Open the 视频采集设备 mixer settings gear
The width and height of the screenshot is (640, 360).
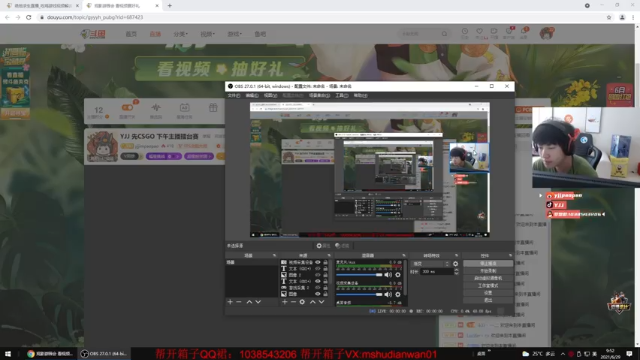(398, 294)
